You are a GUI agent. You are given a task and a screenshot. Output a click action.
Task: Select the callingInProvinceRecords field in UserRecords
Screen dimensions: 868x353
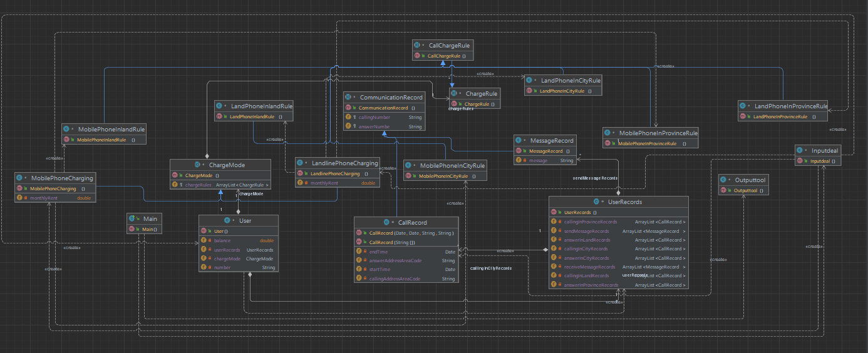[618, 222]
